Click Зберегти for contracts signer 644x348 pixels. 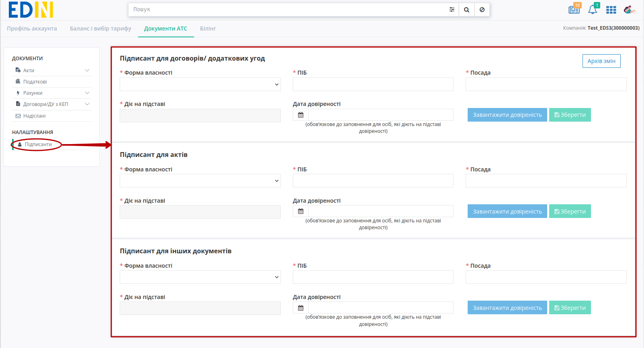tap(570, 115)
